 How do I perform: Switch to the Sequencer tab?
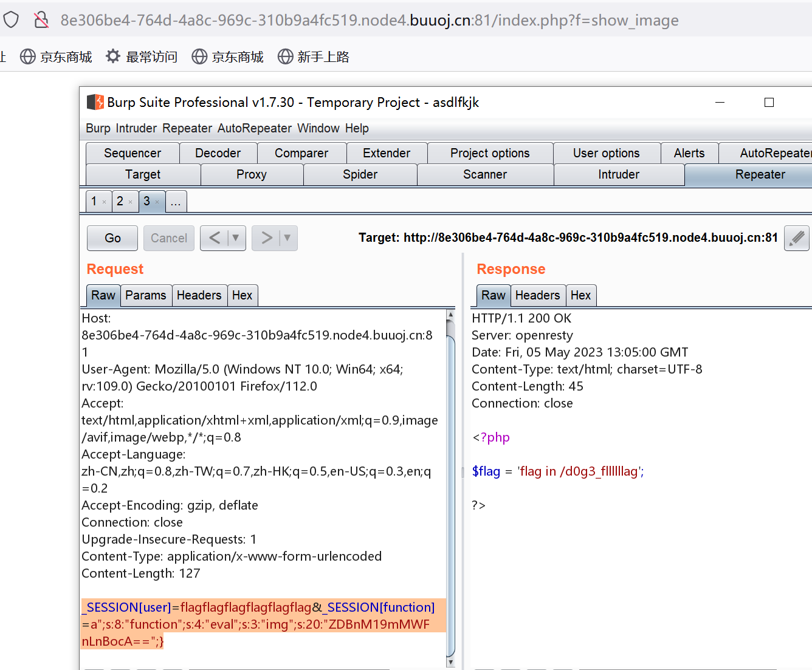(132, 153)
